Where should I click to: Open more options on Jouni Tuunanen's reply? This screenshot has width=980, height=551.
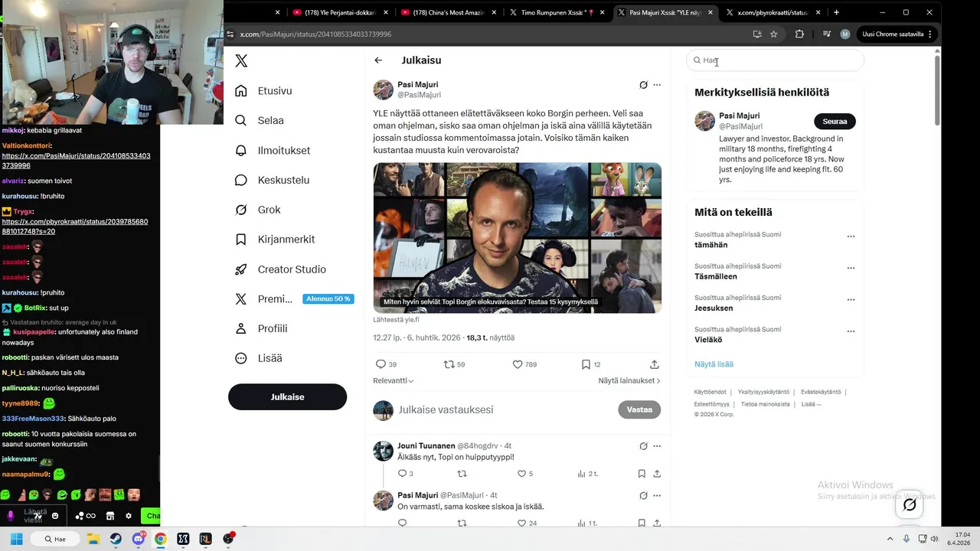point(657,446)
